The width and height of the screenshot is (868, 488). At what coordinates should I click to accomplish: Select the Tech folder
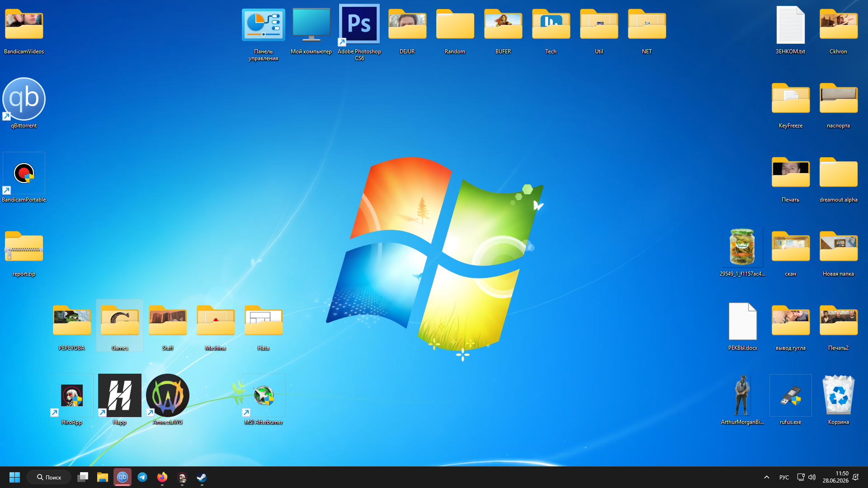(x=551, y=30)
